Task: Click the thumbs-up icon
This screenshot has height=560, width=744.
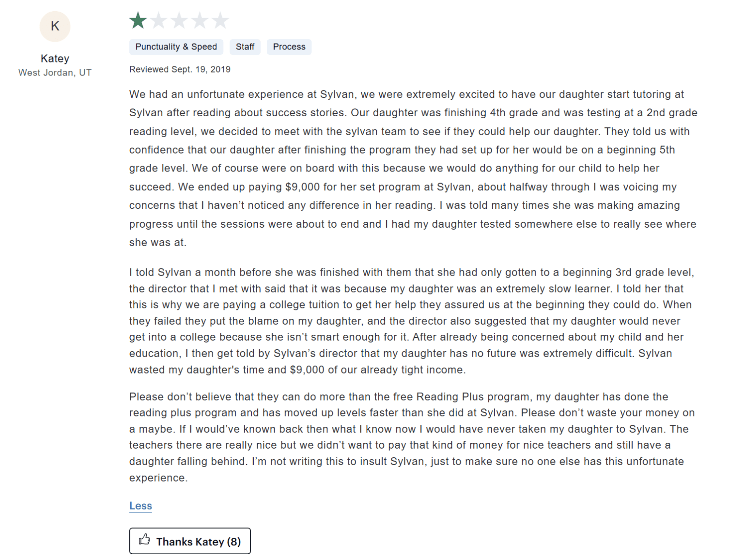Action: (144, 540)
